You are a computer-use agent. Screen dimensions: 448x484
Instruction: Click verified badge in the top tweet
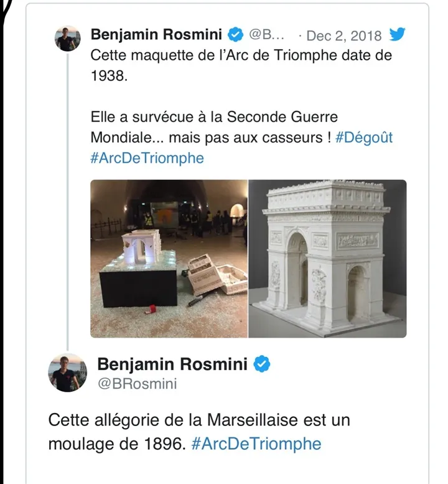[x=235, y=34]
